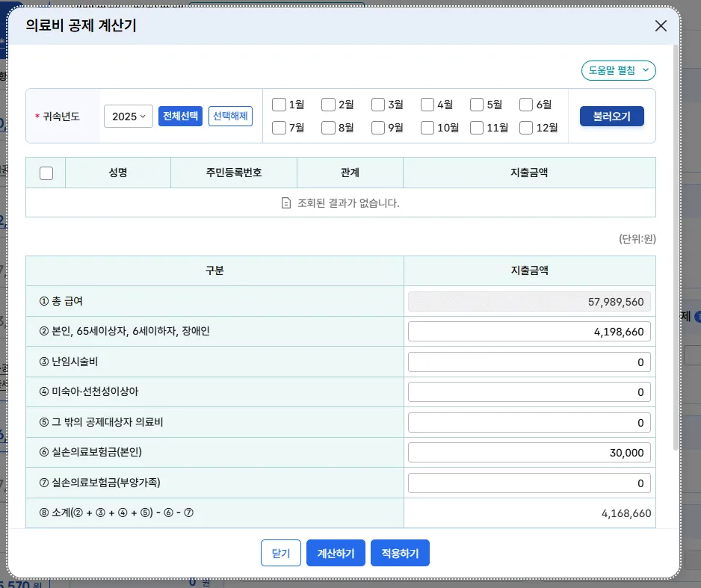This screenshot has height=588, width=701.
Task: Click the 주민등록번호 column header
Action: [234, 173]
